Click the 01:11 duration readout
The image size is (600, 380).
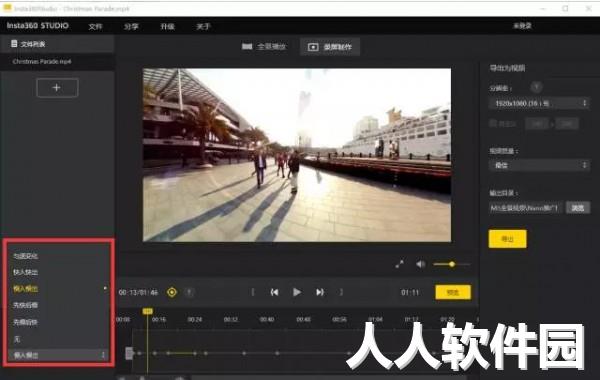coord(410,292)
